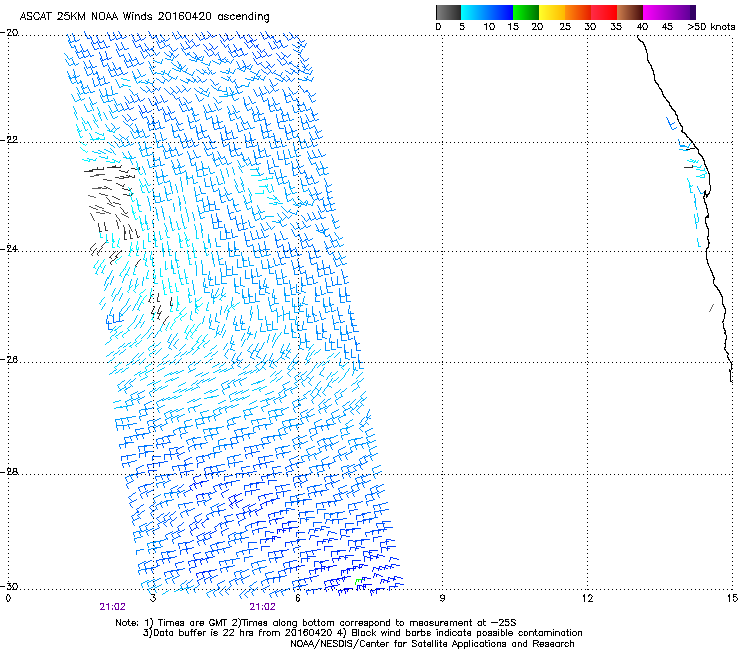The width and height of the screenshot is (740, 650).
Task: Click the 'Data buffer is 22 hrs' note
Action: 362,633
